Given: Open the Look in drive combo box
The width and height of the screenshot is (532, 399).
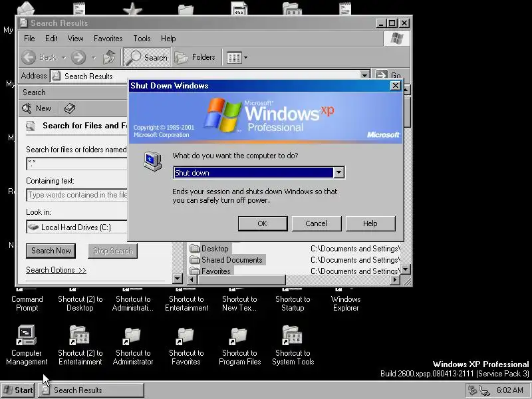Looking at the screenshot, I should tap(77, 227).
